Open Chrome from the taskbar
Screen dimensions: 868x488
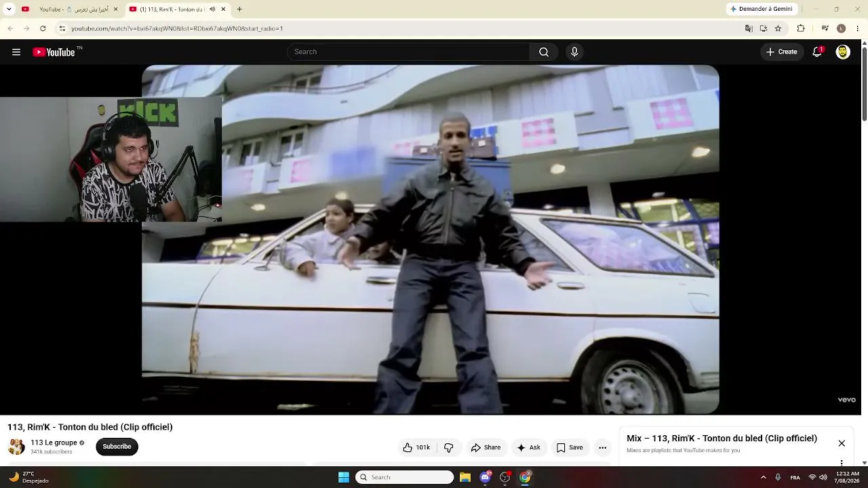point(525,477)
